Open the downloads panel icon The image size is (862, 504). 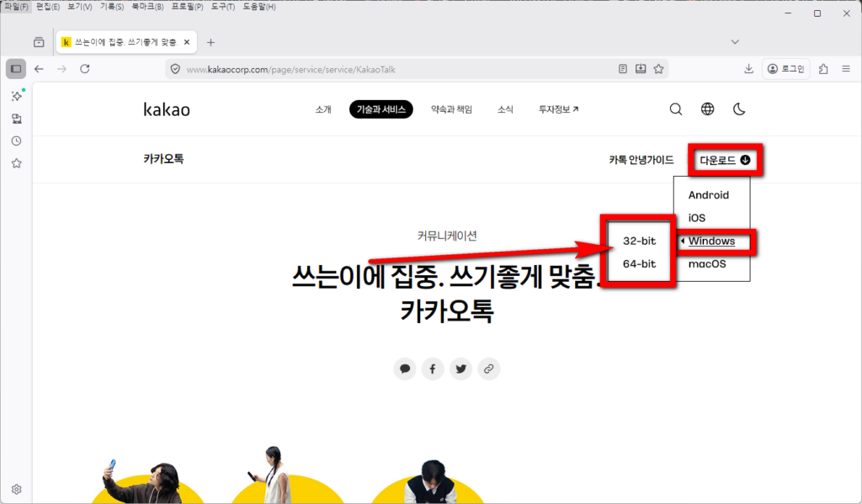(748, 69)
